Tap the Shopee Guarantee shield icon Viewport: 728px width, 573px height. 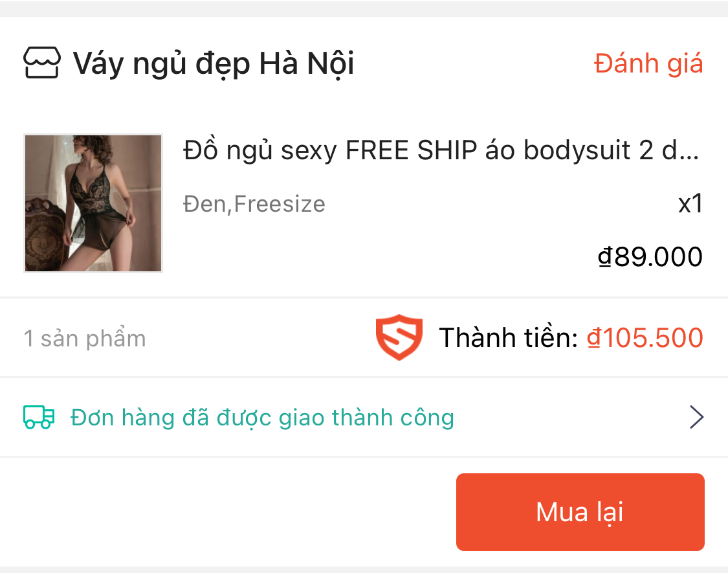pos(399,337)
